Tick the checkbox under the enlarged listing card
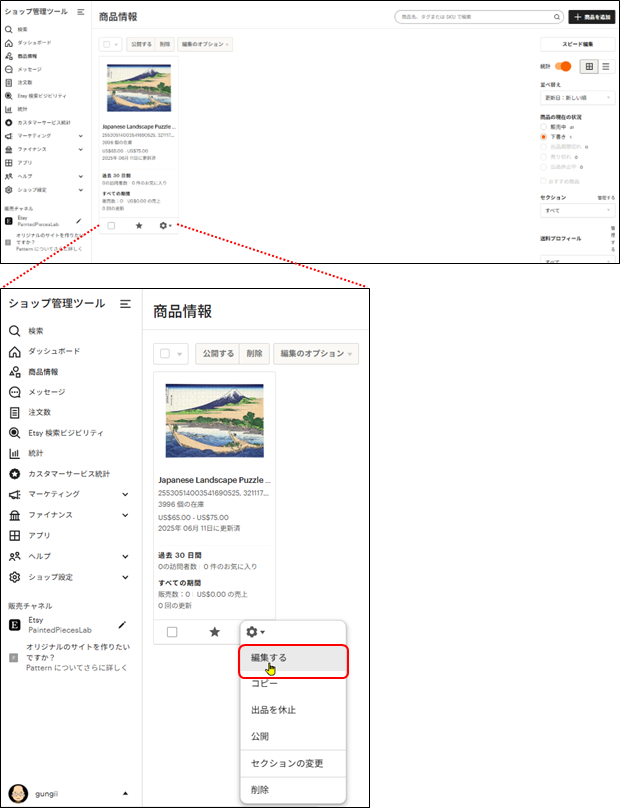Viewport: 620px width, 808px height. coord(172,632)
